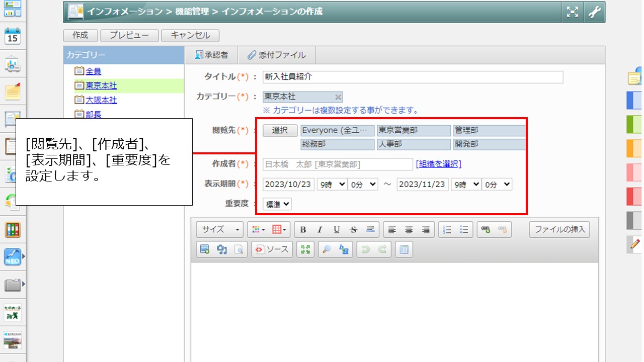Click the タイトル input field
Screen dimensions: 644x362
pos(413,77)
